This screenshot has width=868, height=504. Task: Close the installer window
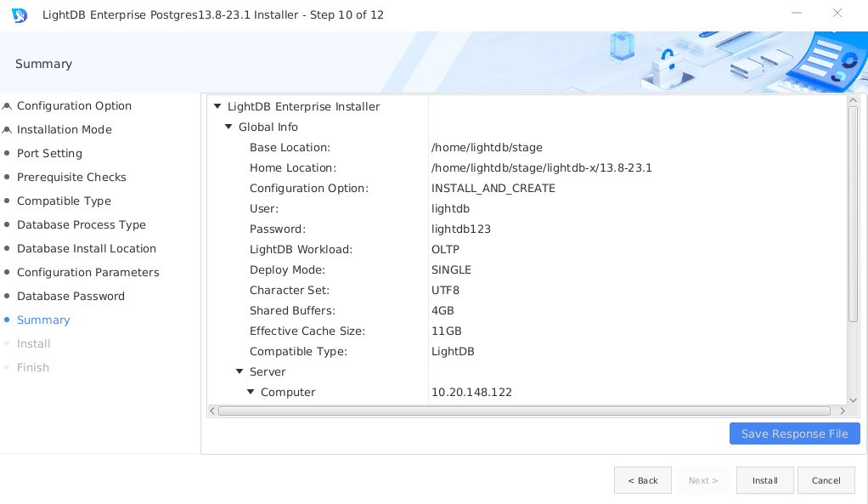pos(837,13)
